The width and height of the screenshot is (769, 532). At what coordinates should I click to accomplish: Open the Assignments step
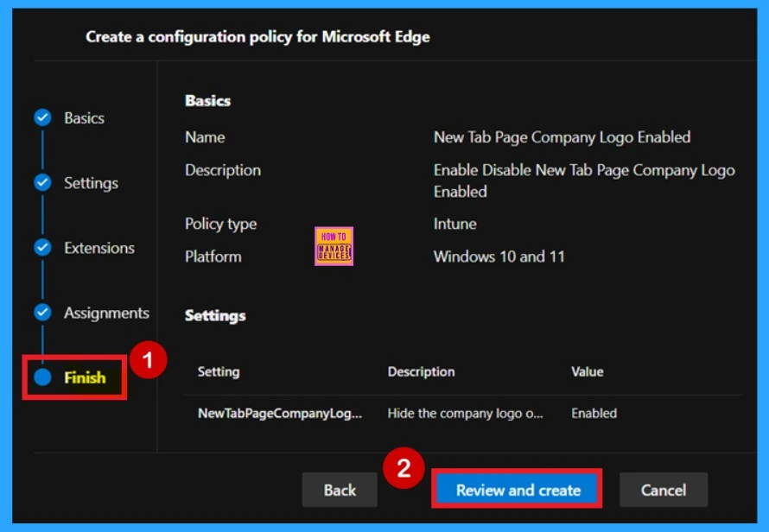(106, 313)
